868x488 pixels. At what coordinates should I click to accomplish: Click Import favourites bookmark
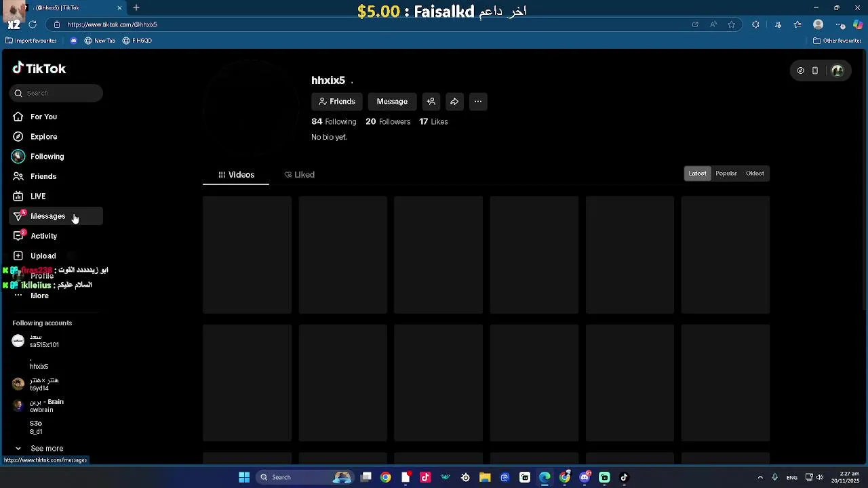tap(31, 41)
